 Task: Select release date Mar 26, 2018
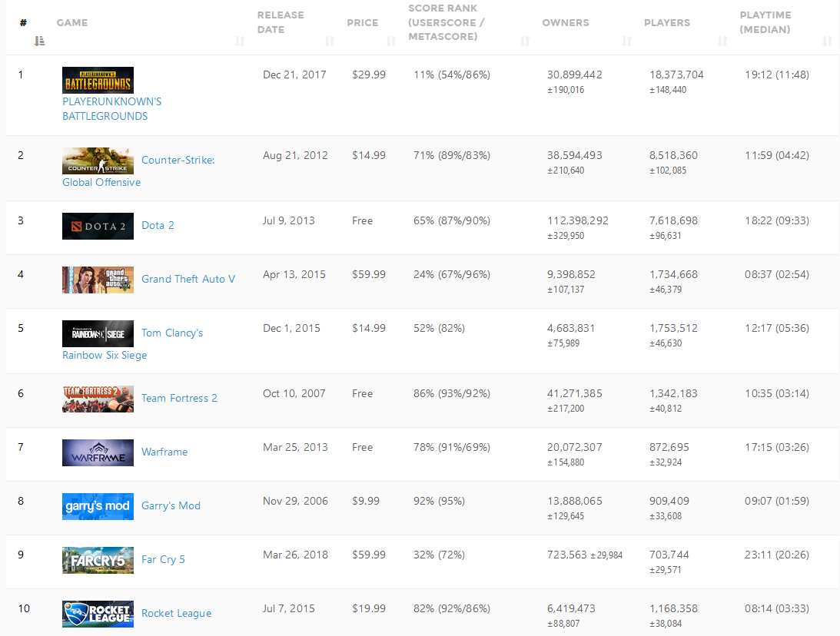295,555
